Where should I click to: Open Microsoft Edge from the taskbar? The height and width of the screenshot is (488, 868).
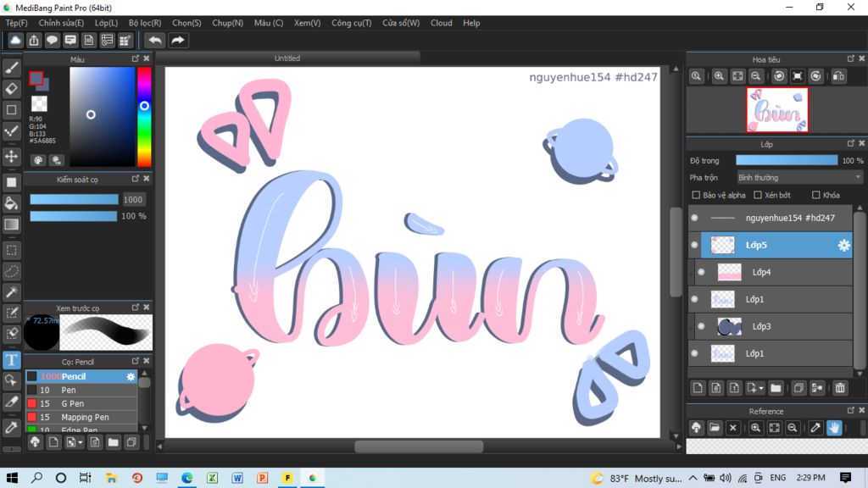(x=187, y=478)
